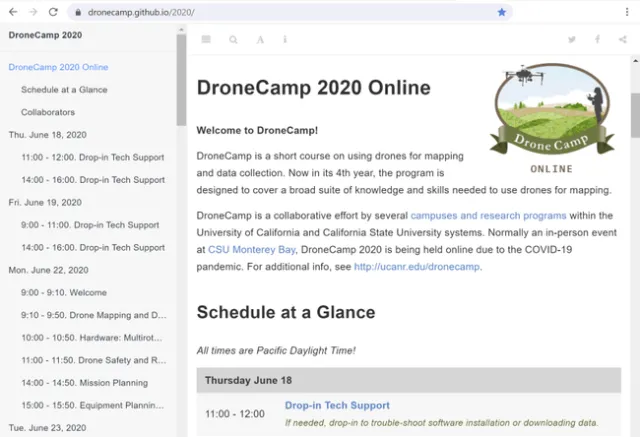Click 'Welcome to DroneCamp!' bold text

pyautogui.click(x=257, y=131)
